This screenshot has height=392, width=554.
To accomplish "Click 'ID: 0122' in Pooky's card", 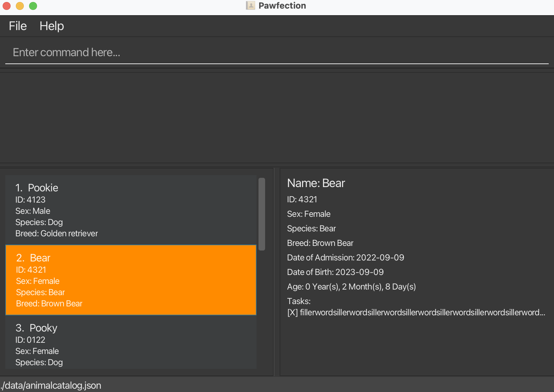I will [x=30, y=340].
